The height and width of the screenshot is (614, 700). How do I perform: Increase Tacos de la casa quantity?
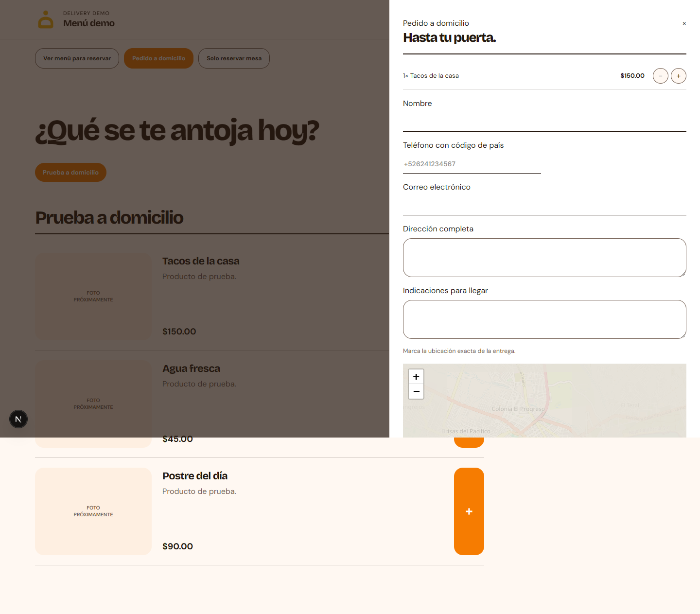679,76
